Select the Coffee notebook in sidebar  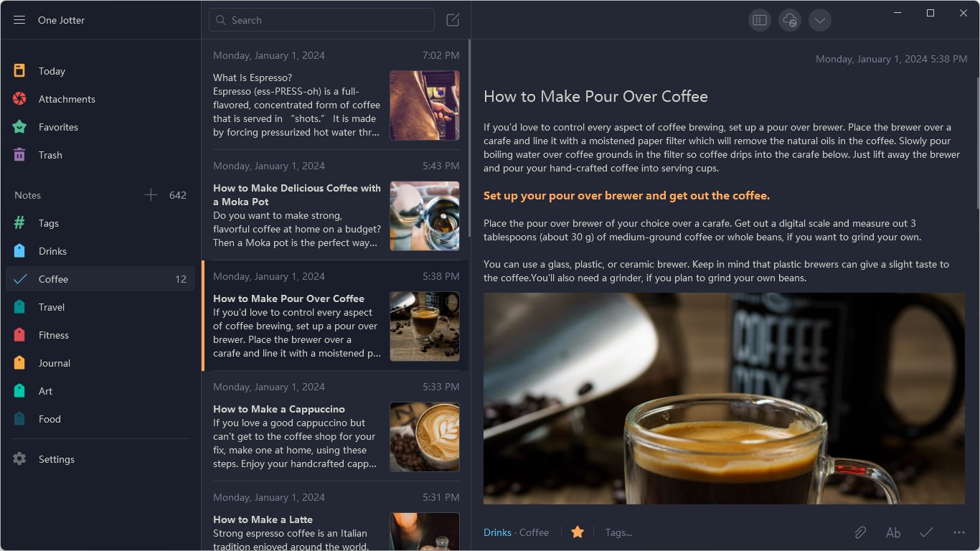click(100, 279)
